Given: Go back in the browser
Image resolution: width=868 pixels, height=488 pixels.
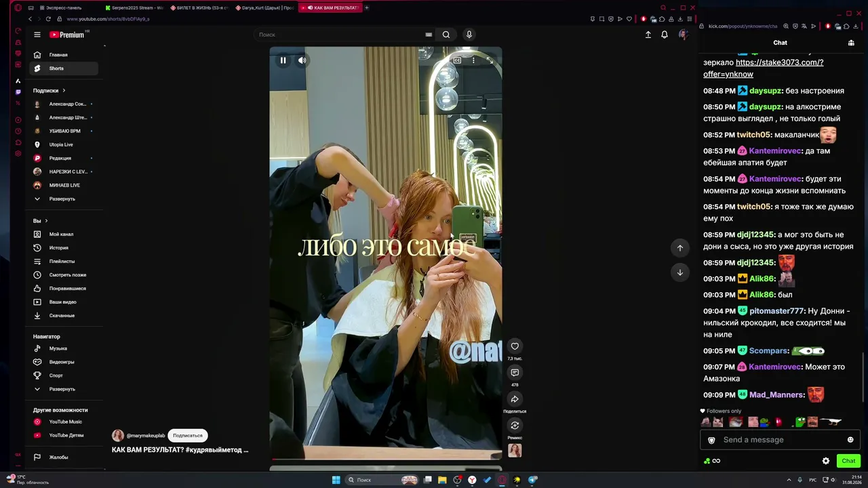Looking at the screenshot, I should click(30, 19).
